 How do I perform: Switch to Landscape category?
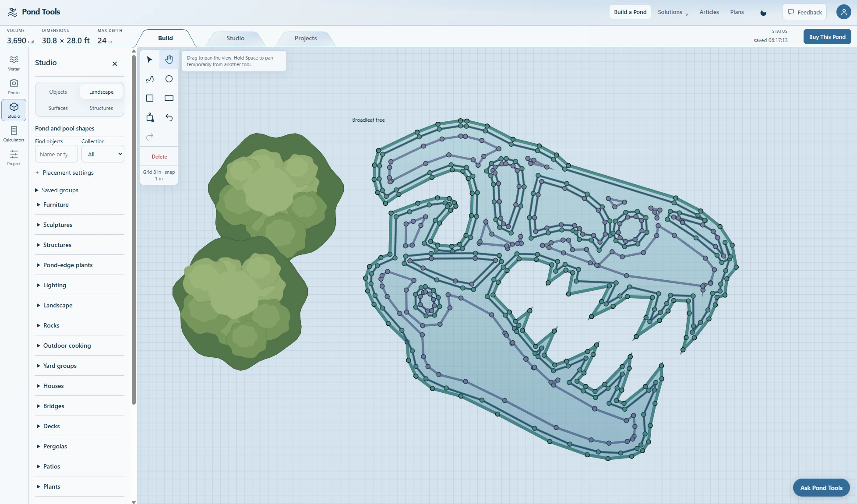pos(102,92)
